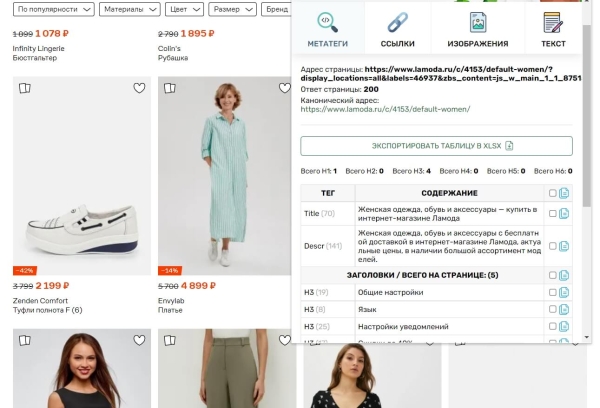
Task: Expand the Материалы filter dropdown
Action: point(130,9)
